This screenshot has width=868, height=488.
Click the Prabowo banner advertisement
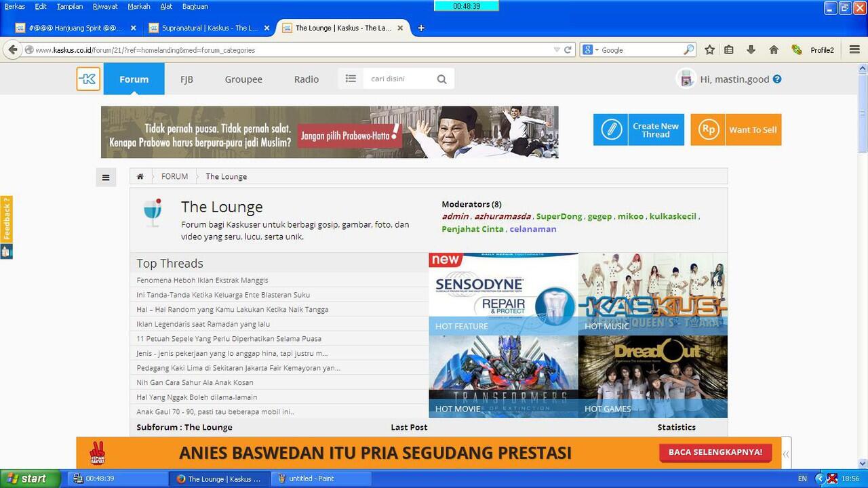330,132
